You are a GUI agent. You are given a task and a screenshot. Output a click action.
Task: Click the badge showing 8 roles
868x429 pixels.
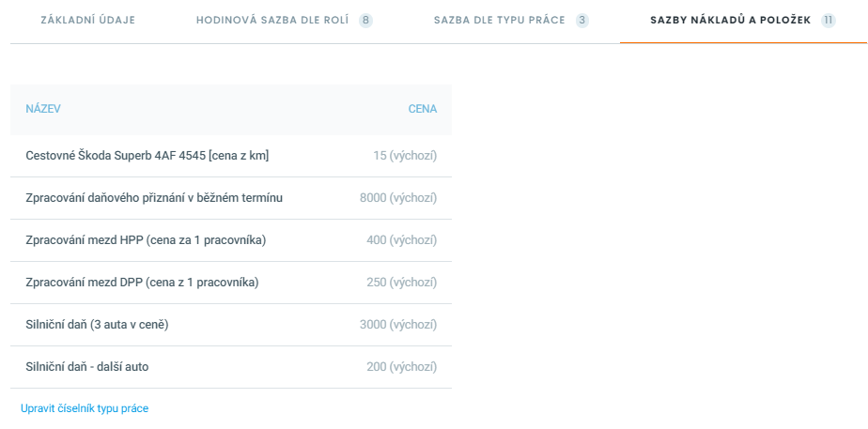tap(365, 21)
